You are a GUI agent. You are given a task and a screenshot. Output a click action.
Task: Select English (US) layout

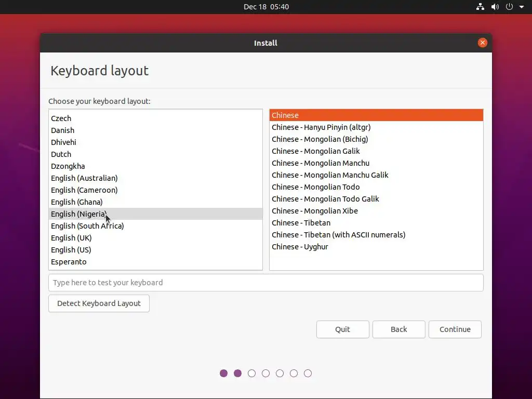pyautogui.click(x=155, y=250)
